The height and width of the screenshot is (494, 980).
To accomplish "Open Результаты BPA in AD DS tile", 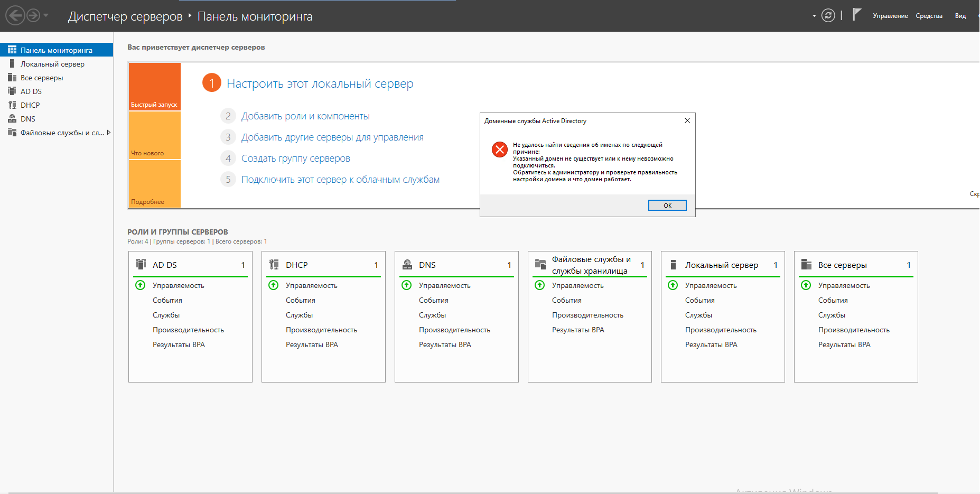I will [179, 344].
